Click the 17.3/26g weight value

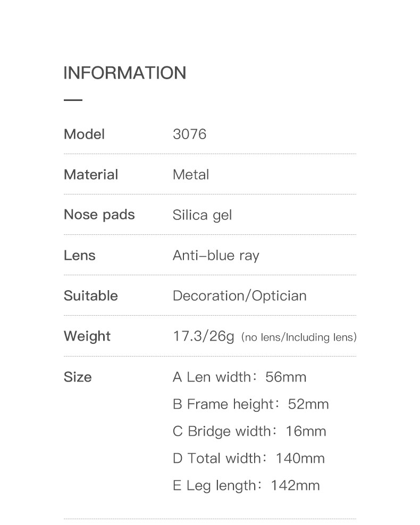click(x=204, y=336)
